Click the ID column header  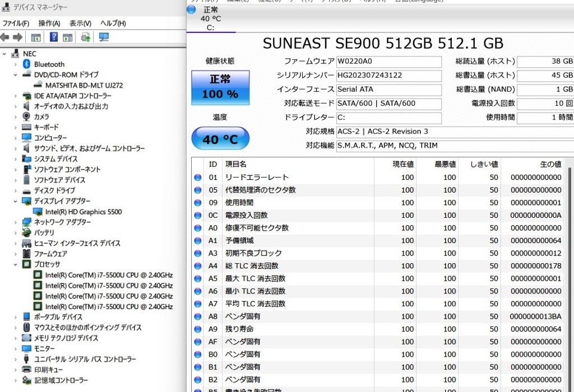coord(213,164)
